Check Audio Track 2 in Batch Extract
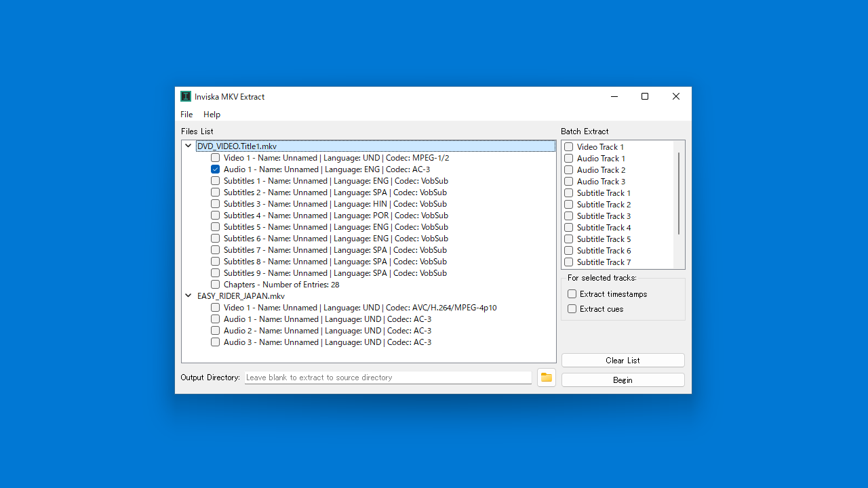Image resolution: width=868 pixels, height=488 pixels. pyautogui.click(x=568, y=170)
